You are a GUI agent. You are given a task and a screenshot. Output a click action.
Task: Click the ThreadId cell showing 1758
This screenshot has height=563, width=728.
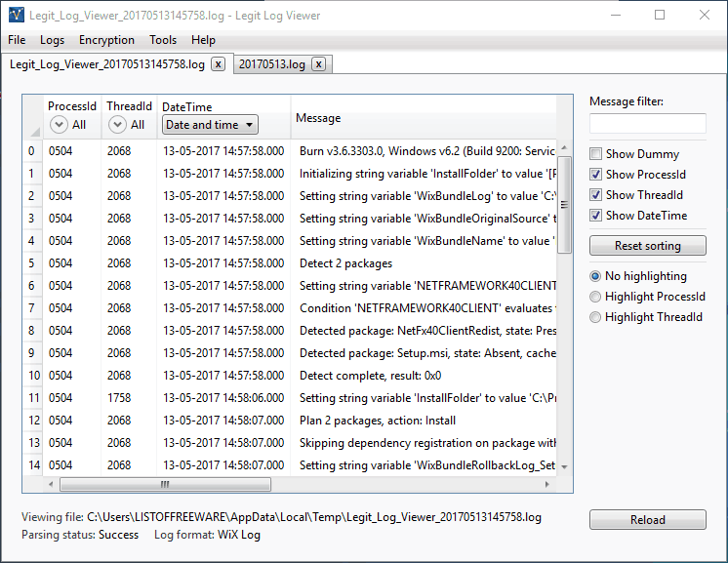coord(129,398)
